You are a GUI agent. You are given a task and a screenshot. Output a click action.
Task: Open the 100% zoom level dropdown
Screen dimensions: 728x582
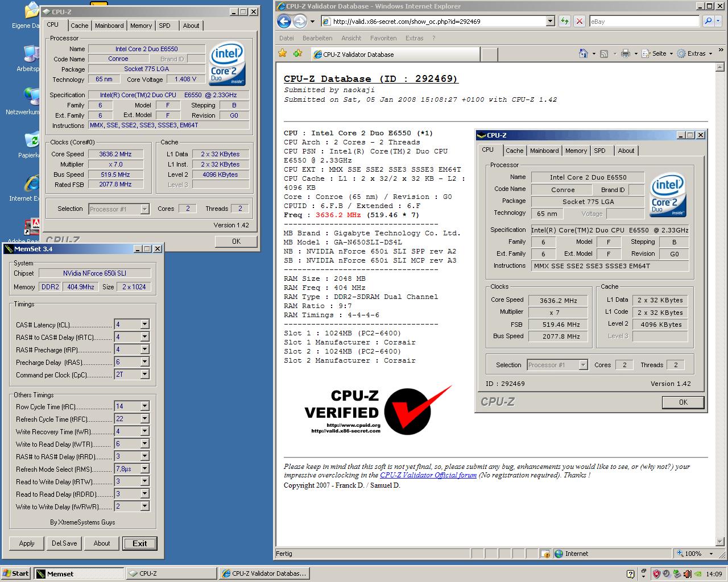tap(712, 554)
